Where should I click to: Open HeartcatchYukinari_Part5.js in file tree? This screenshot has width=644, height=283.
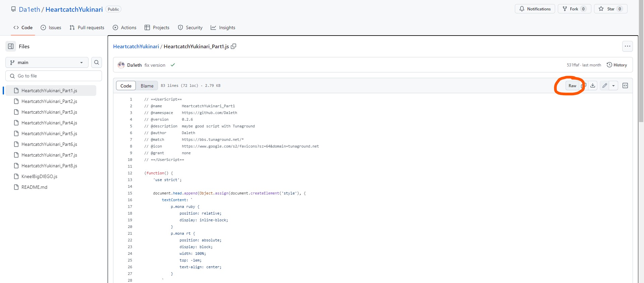pyautogui.click(x=49, y=133)
